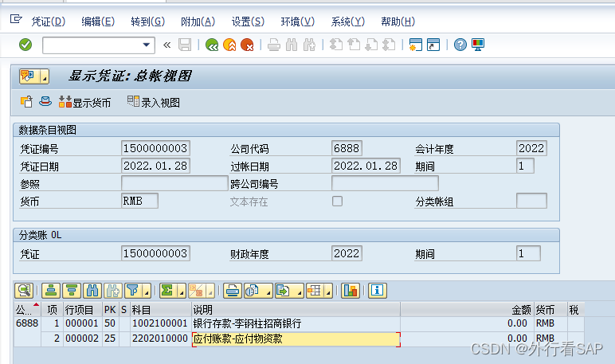This screenshot has width=615, height=364.
Task: Click the 公司代码 field showing 6888
Action: click(347, 148)
